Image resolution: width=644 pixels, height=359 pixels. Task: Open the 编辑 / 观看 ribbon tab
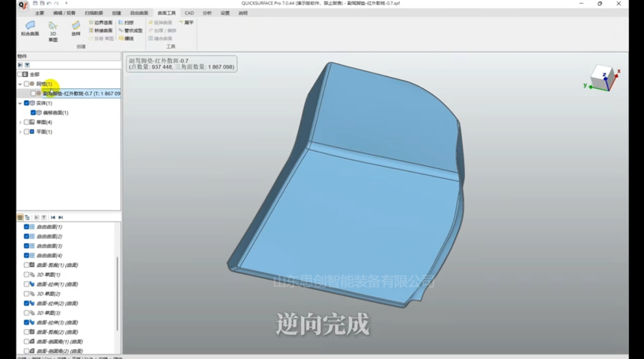point(64,13)
